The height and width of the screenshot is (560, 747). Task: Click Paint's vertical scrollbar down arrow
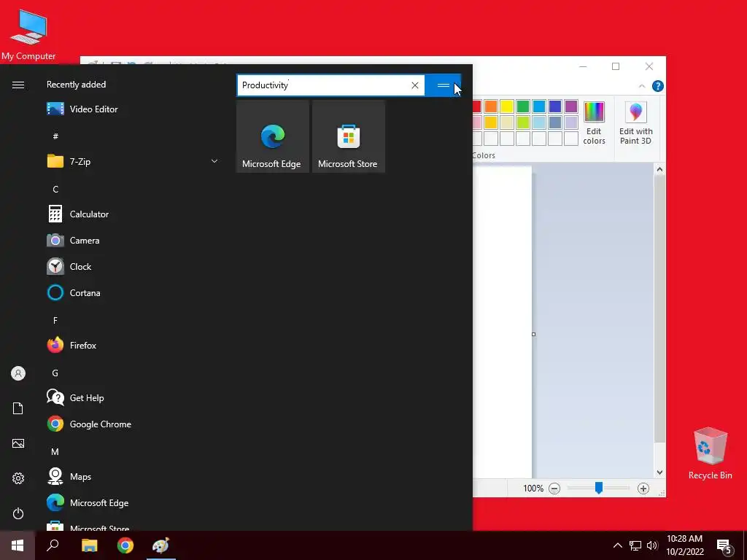pos(659,472)
